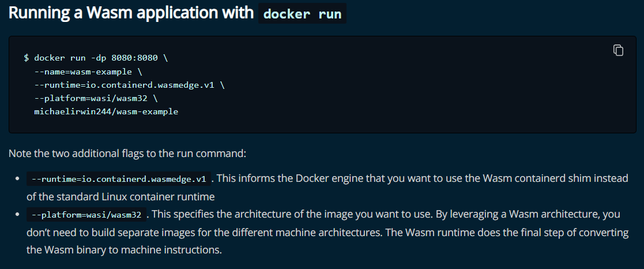The image size is (644, 269).
Task: Click the "docker run" inline code in heading
Action: [302, 14]
